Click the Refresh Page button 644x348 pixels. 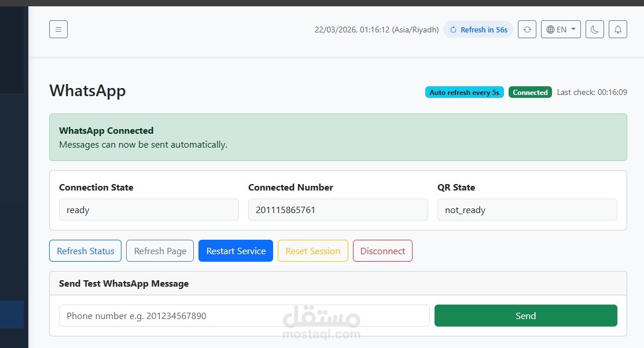point(160,251)
